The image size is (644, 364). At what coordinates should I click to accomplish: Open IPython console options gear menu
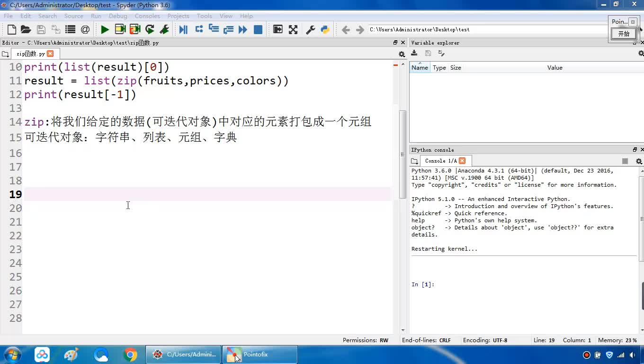639,161
